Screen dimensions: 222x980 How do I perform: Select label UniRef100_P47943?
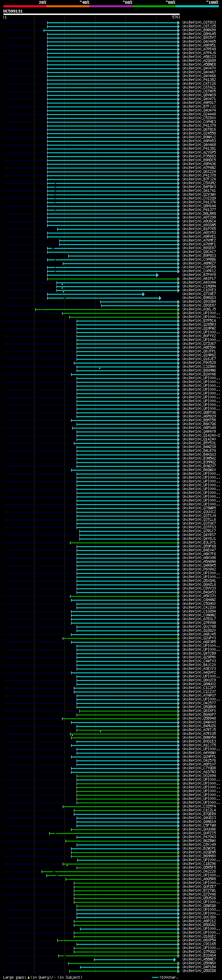click(199, 837)
